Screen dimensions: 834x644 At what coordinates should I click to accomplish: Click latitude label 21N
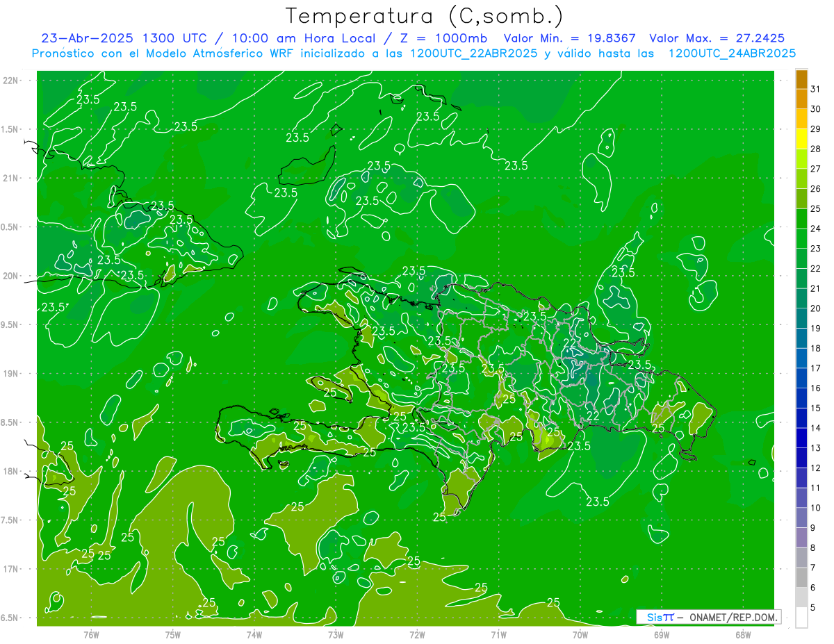(x=11, y=178)
